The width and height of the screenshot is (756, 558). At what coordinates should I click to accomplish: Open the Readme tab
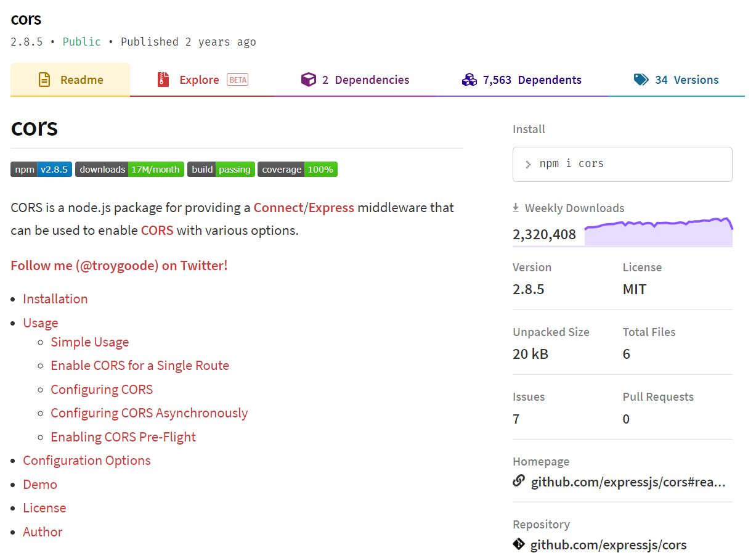[70, 80]
